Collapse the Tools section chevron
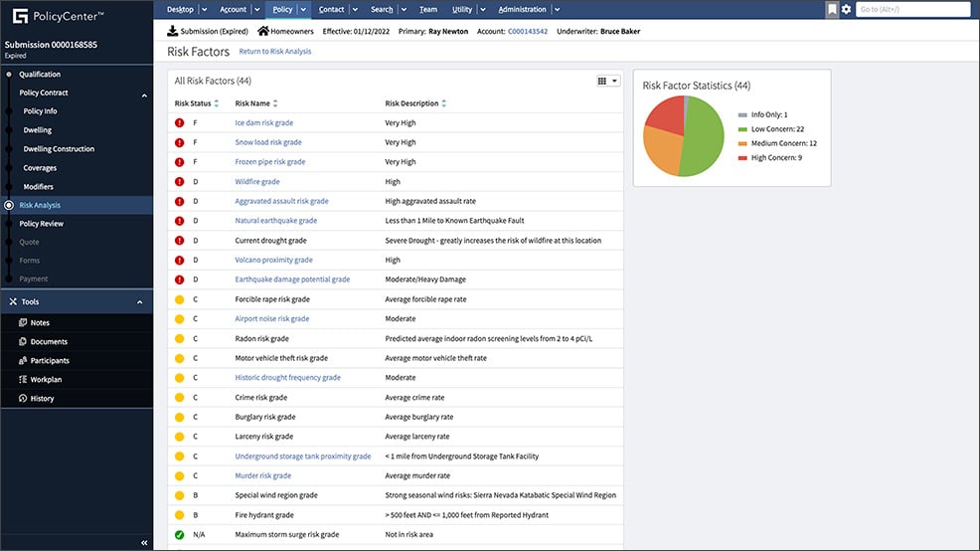980x551 pixels. 140,301
